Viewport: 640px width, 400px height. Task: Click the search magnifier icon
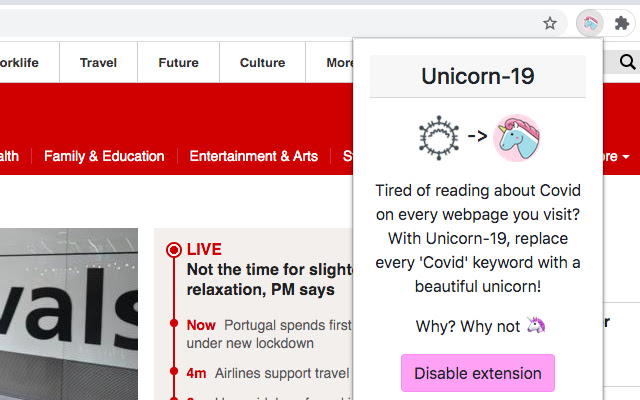pos(627,62)
